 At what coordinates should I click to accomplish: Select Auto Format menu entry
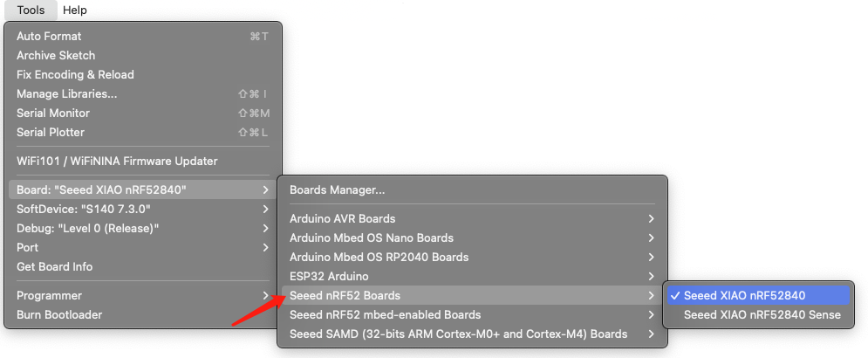[142, 37]
